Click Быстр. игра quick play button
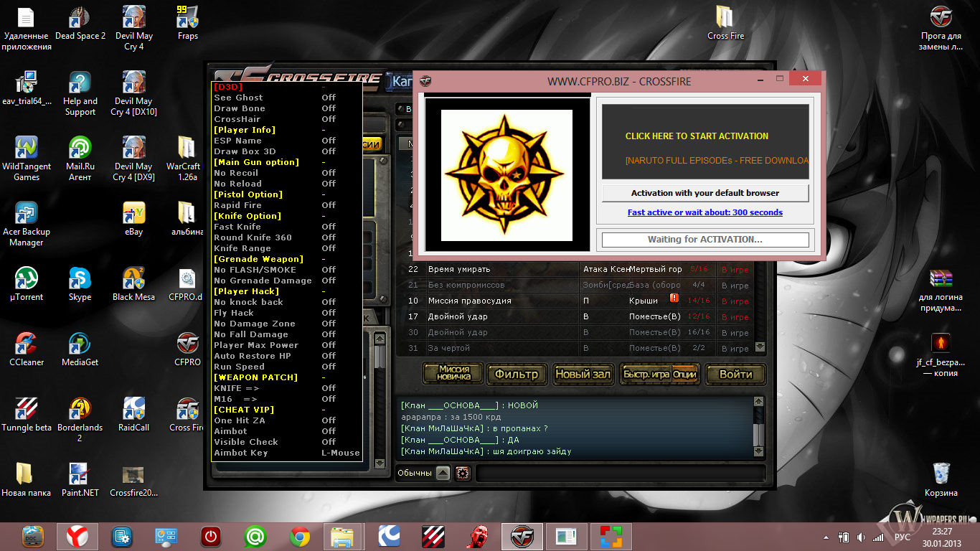This screenshot has height=551, width=980. coord(647,375)
